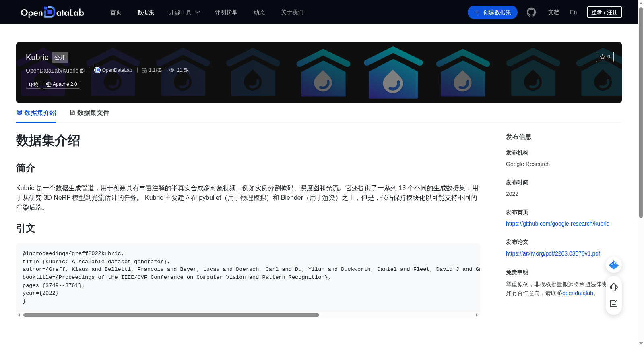Click the OpenDataLab/Kubric path text

point(52,71)
